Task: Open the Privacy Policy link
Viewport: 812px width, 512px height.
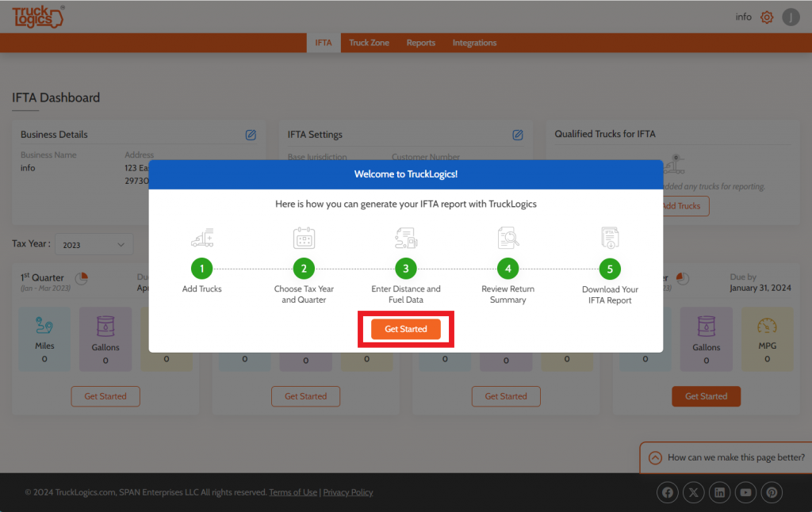Action: (348, 492)
